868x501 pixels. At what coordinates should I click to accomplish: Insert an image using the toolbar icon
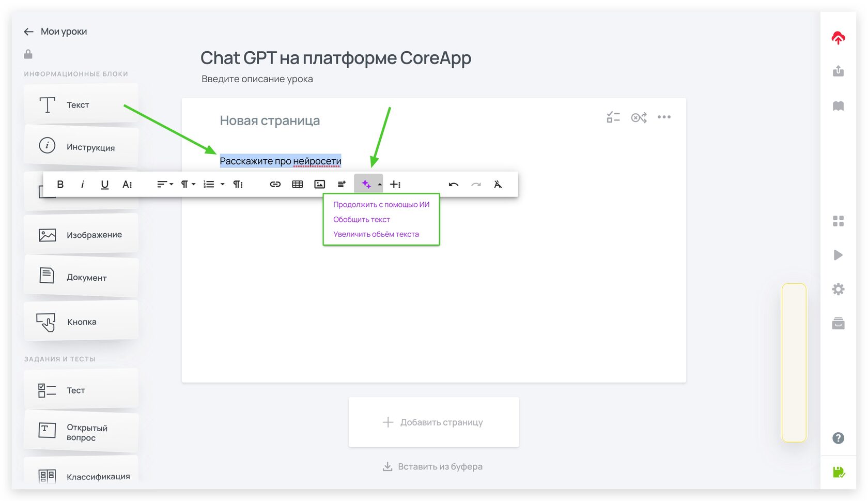point(320,184)
